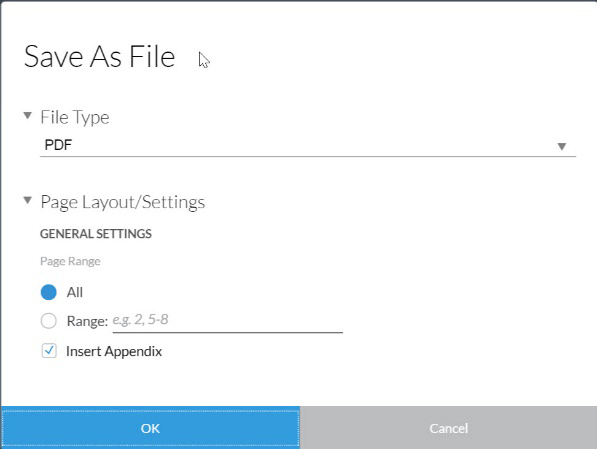The height and width of the screenshot is (449, 597).
Task: Click the PDF value in file type field
Action: [58, 145]
